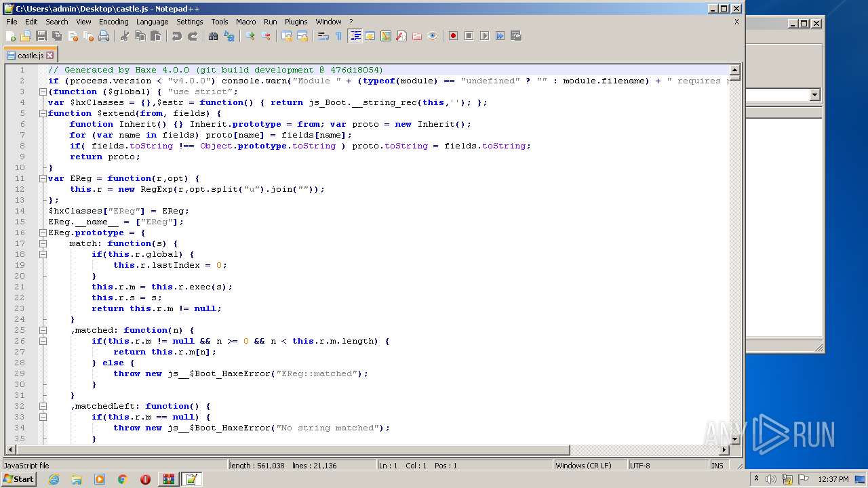
Task: Toggle Synchronize Horizontal Scrolling
Action: coord(302,36)
